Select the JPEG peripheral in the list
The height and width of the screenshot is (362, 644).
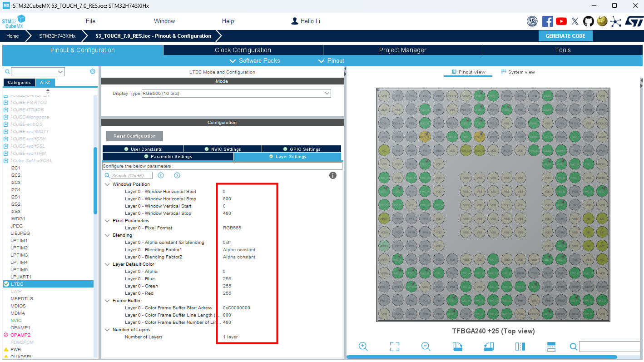16,226
